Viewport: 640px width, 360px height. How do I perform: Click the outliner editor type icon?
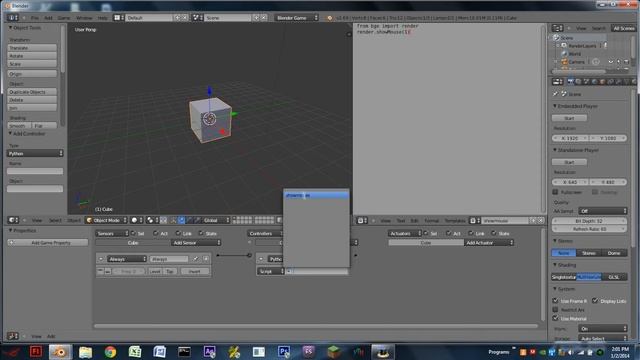point(557,28)
